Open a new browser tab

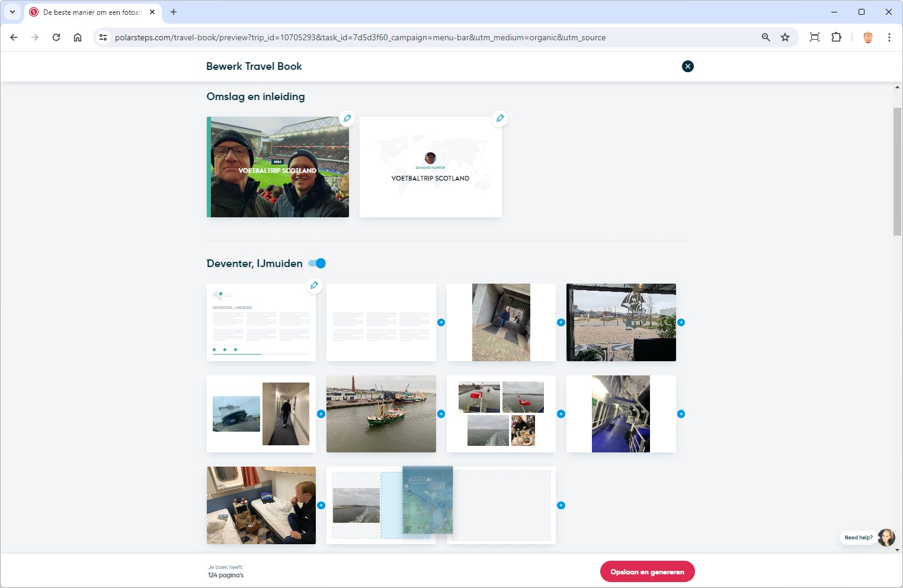[174, 12]
